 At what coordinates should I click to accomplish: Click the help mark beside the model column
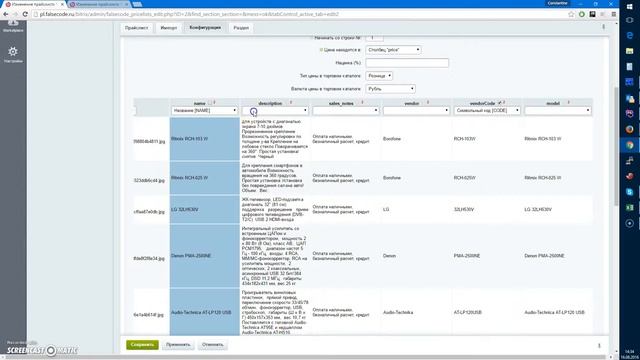(x=568, y=102)
